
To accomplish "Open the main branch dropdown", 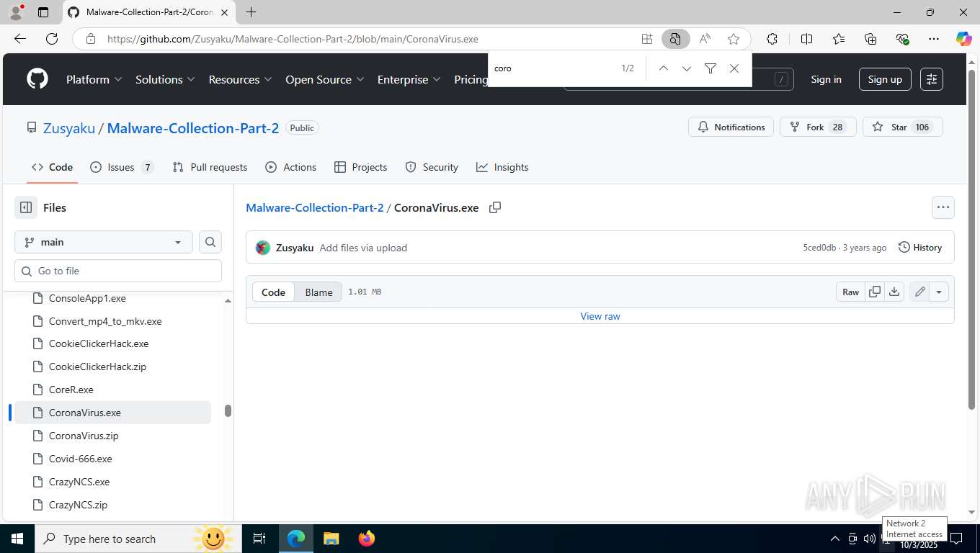I will [x=104, y=242].
